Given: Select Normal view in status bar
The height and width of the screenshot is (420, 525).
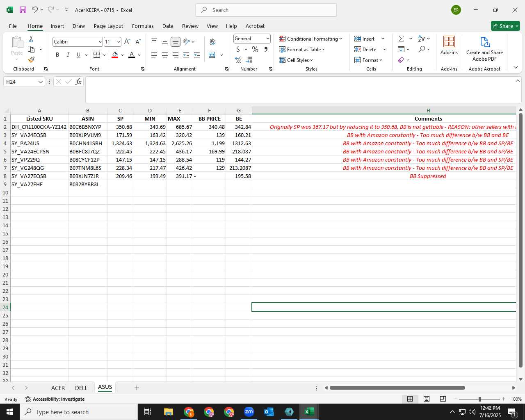Looking at the screenshot, I should 410,399.
